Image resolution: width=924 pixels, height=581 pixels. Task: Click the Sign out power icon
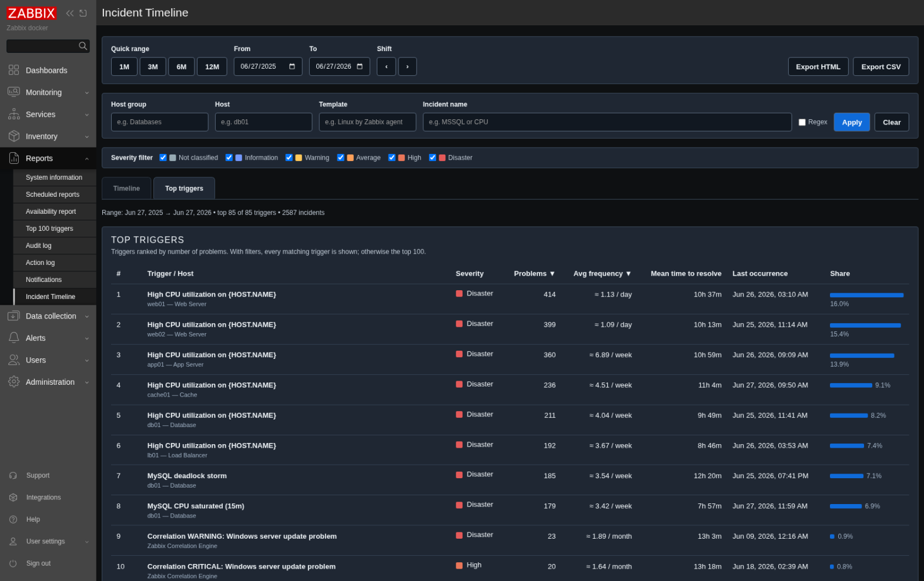(13, 563)
